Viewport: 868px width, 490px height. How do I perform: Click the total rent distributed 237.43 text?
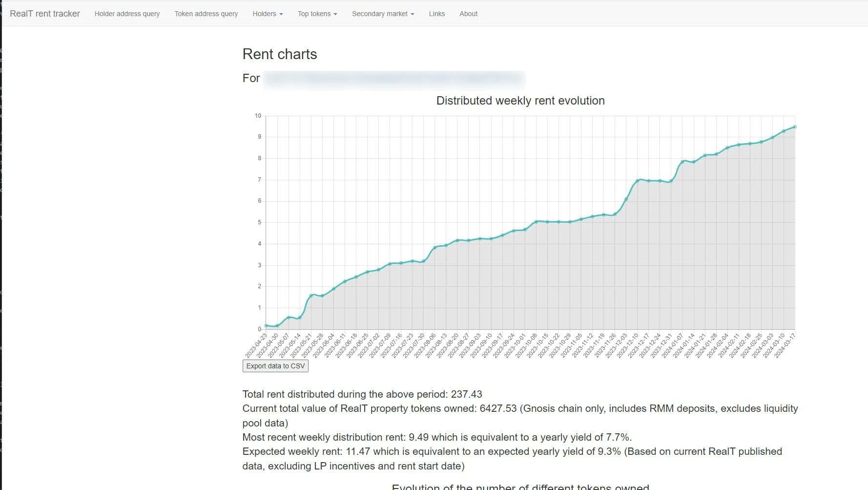point(362,394)
